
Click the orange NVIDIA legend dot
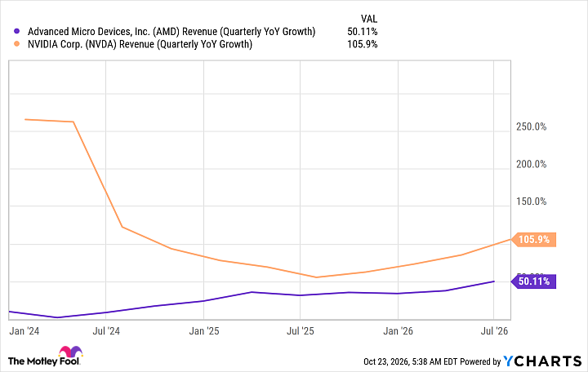tap(16, 44)
